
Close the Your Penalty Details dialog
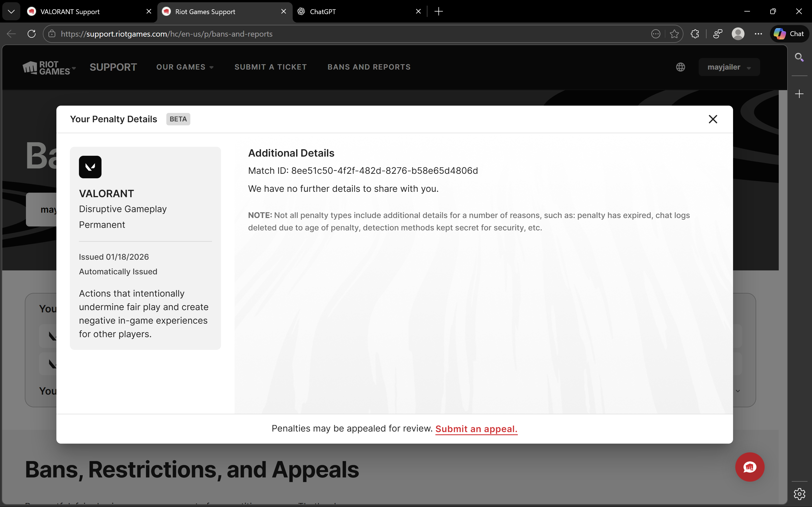[x=713, y=119]
